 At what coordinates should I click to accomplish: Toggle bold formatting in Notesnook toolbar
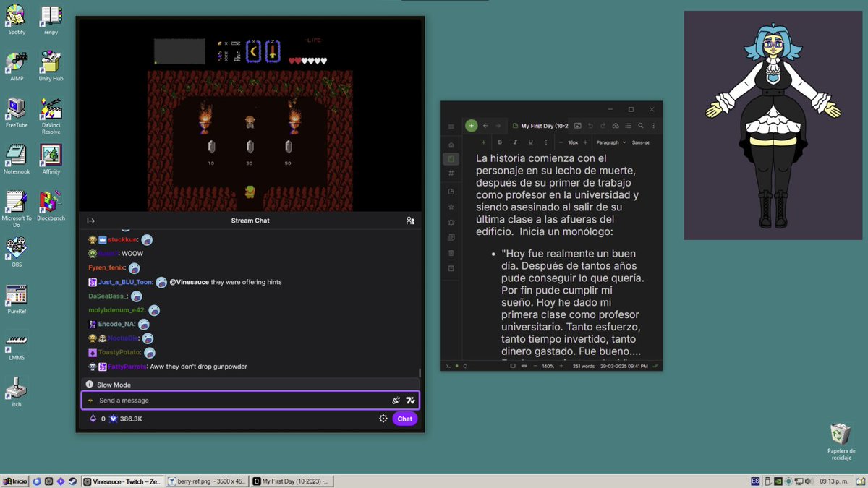tap(500, 142)
